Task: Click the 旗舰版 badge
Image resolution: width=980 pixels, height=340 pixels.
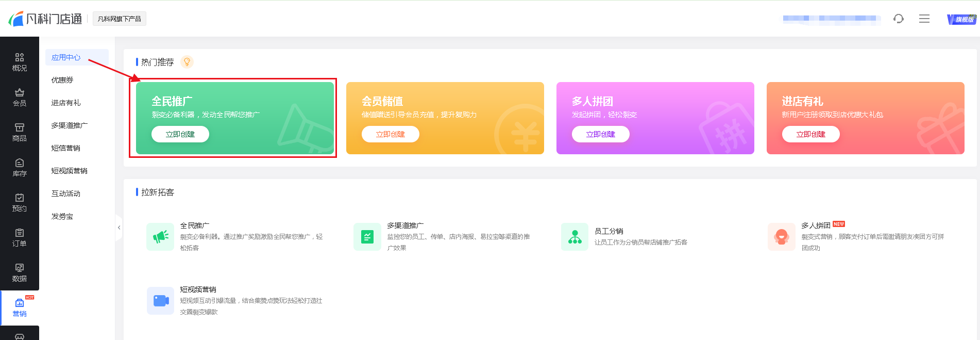Action: click(x=961, y=19)
